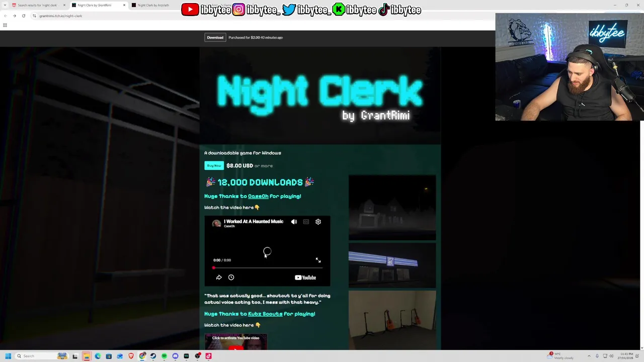The width and height of the screenshot is (644, 362).
Task: Mute the embedded YouTube video volume icon
Action: click(x=294, y=222)
